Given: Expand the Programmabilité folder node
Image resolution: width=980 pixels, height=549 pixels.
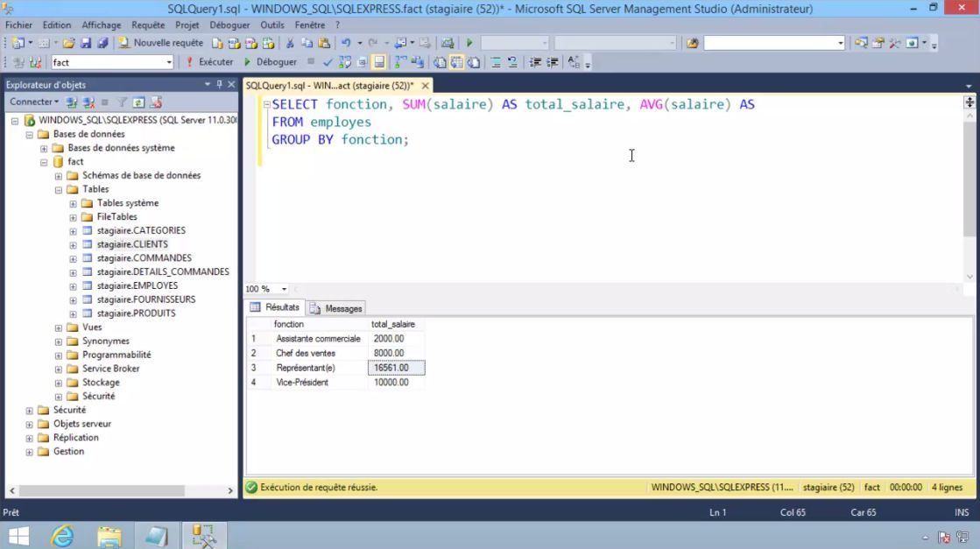Looking at the screenshot, I should coord(58,355).
